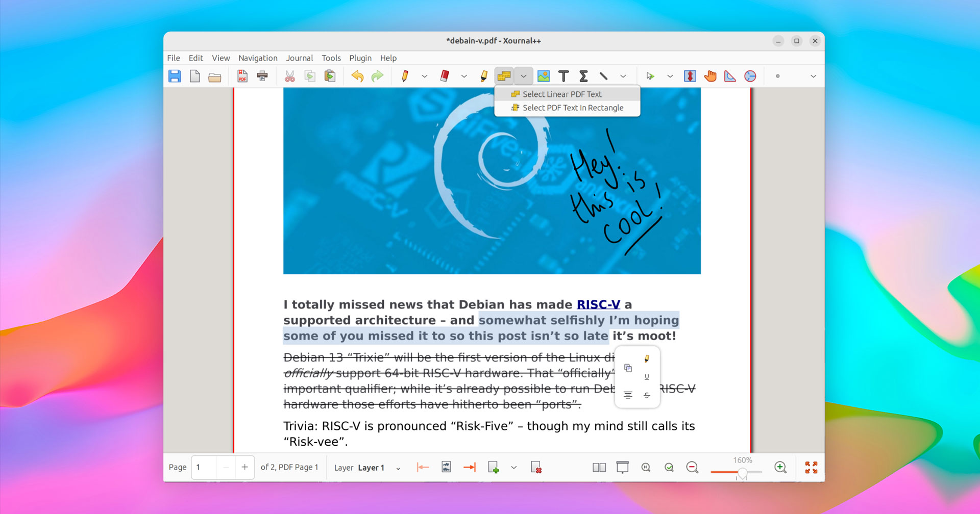Open the Plugin menu
Image resolution: width=980 pixels, height=514 pixels.
pyautogui.click(x=360, y=58)
